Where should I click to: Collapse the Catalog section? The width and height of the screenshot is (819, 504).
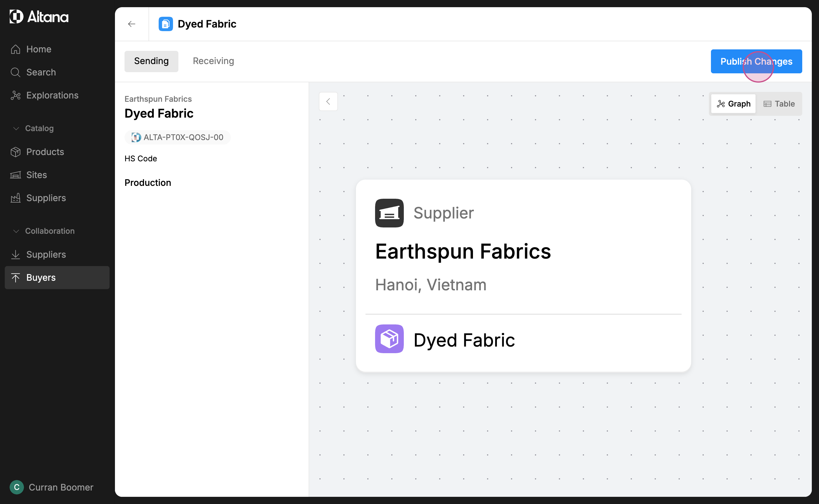pyautogui.click(x=16, y=128)
